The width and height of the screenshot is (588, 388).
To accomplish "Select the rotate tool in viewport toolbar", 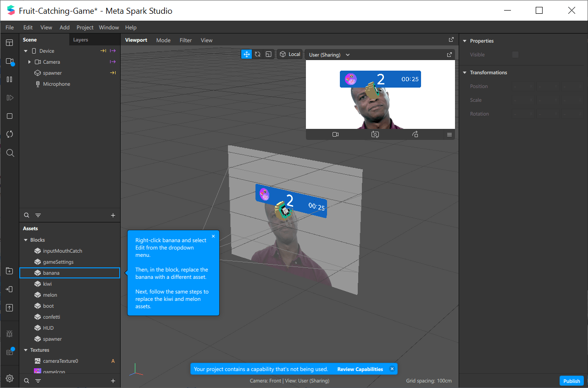I will pos(258,54).
